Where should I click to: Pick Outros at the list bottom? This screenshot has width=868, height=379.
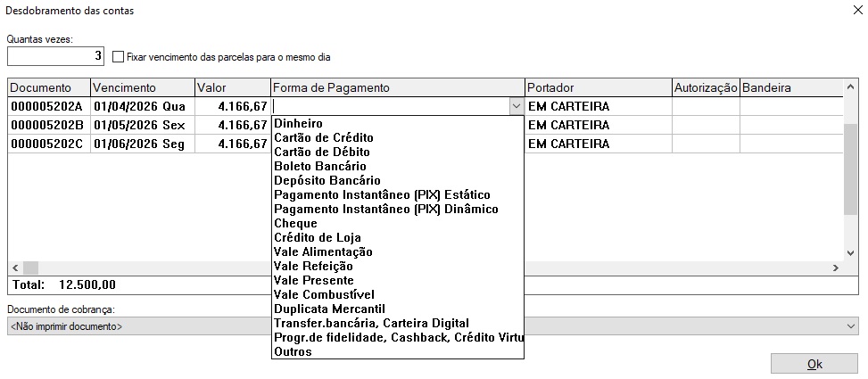(x=293, y=351)
